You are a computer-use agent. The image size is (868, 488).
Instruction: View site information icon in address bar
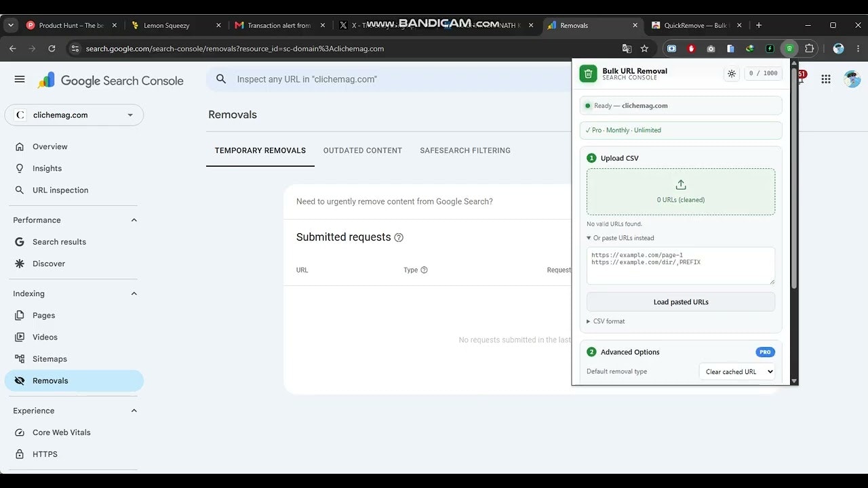75,49
